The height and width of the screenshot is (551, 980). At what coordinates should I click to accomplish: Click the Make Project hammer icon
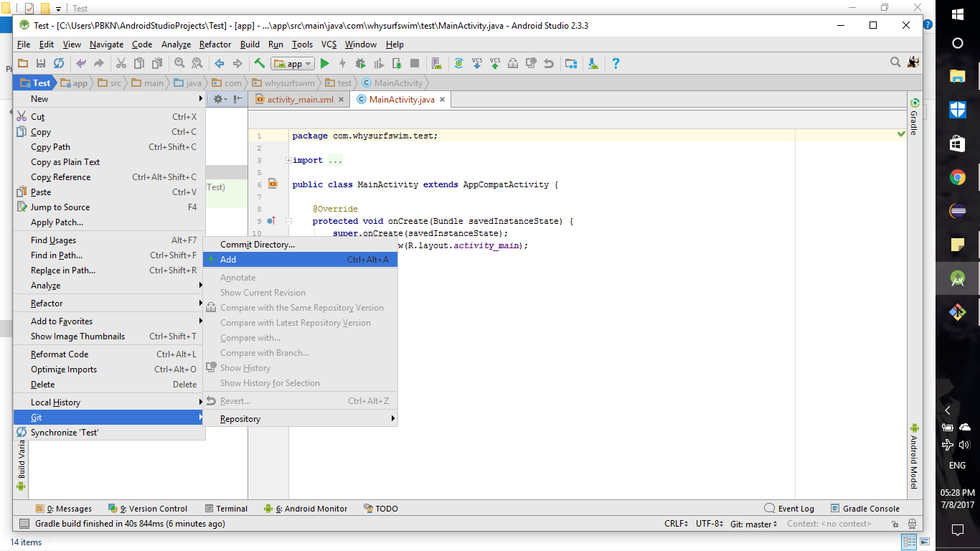tap(260, 64)
